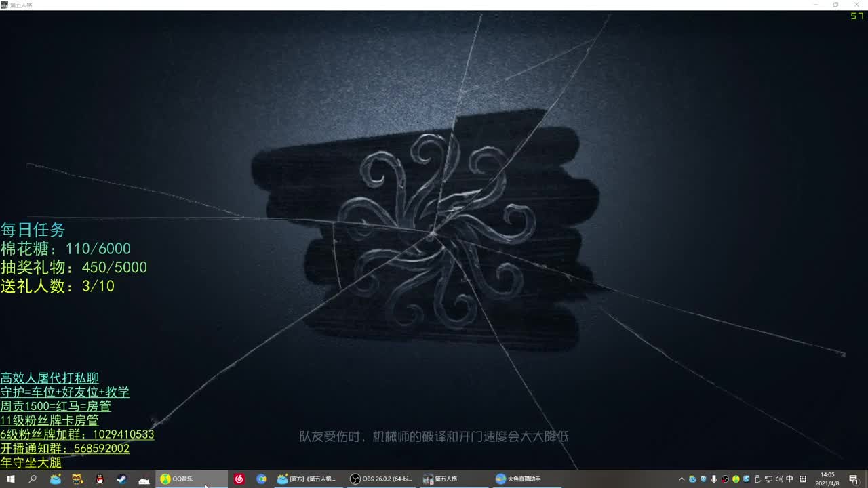
Task: Click the loading tip about 机械师
Action: (x=434, y=437)
